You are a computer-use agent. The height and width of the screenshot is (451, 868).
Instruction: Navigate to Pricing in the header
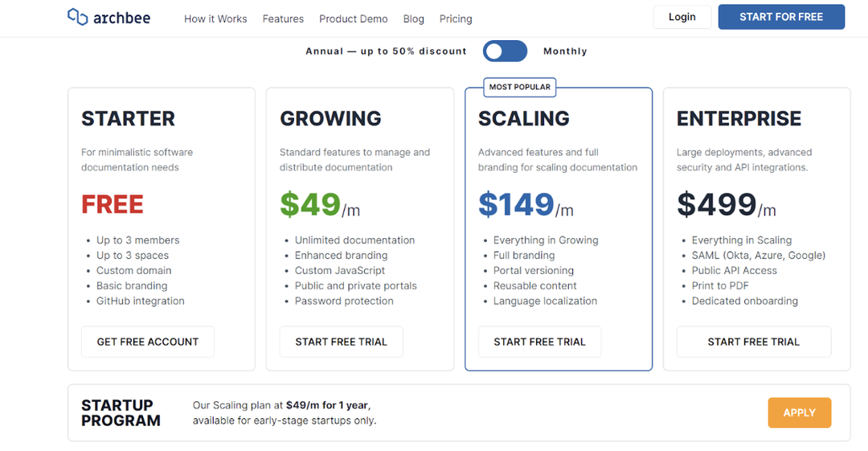[456, 18]
